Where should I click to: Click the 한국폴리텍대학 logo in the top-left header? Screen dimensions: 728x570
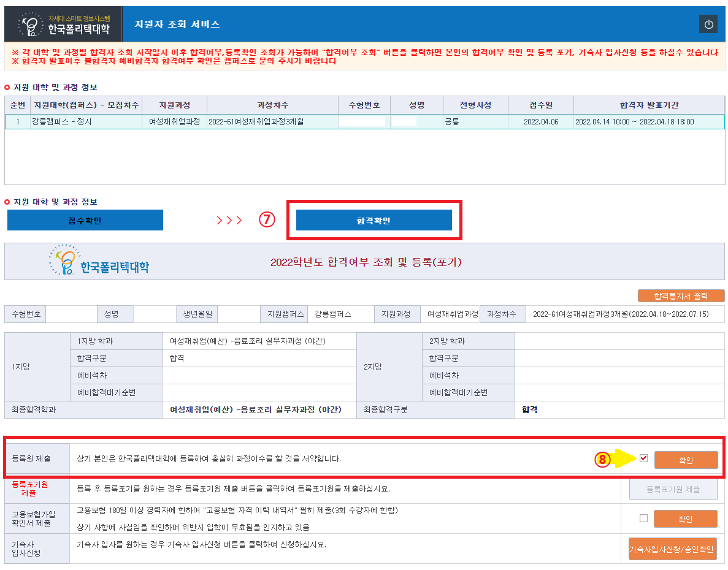(63, 24)
